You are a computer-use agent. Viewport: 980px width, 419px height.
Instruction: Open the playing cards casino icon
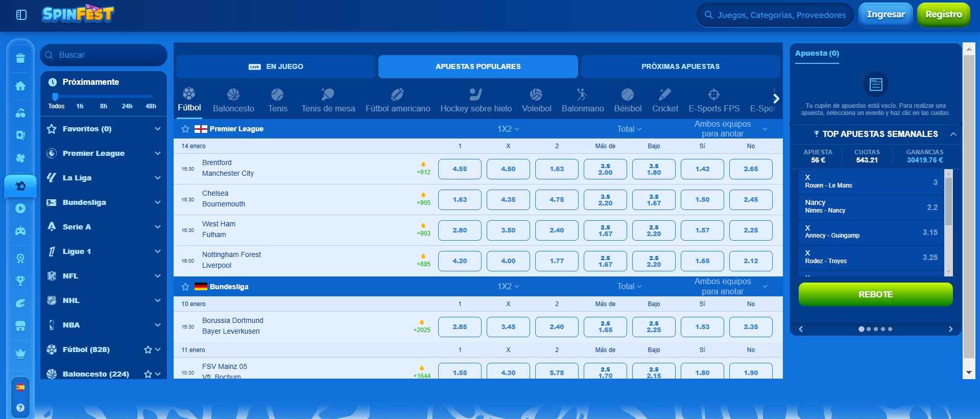(x=20, y=135)
